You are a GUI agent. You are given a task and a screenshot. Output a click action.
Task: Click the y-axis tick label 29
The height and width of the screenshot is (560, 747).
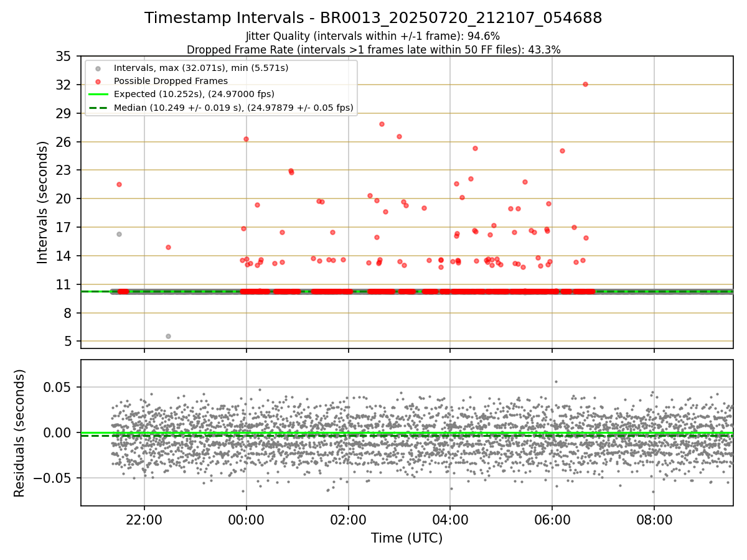point(63,113)
